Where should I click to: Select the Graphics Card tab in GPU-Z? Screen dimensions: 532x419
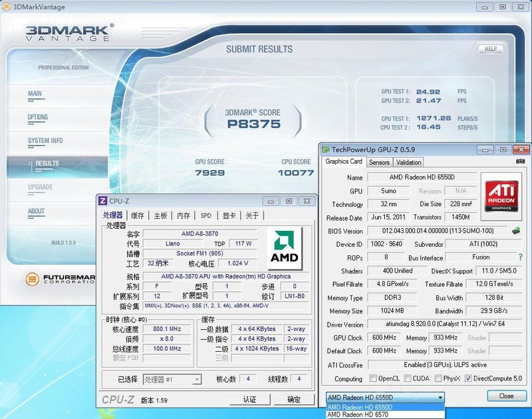coord(344,162)
